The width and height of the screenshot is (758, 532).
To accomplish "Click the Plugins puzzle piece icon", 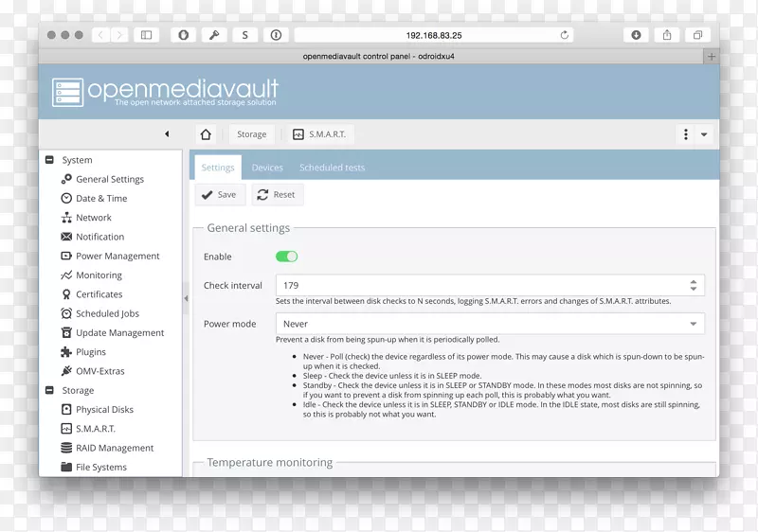I will point(66,352).
